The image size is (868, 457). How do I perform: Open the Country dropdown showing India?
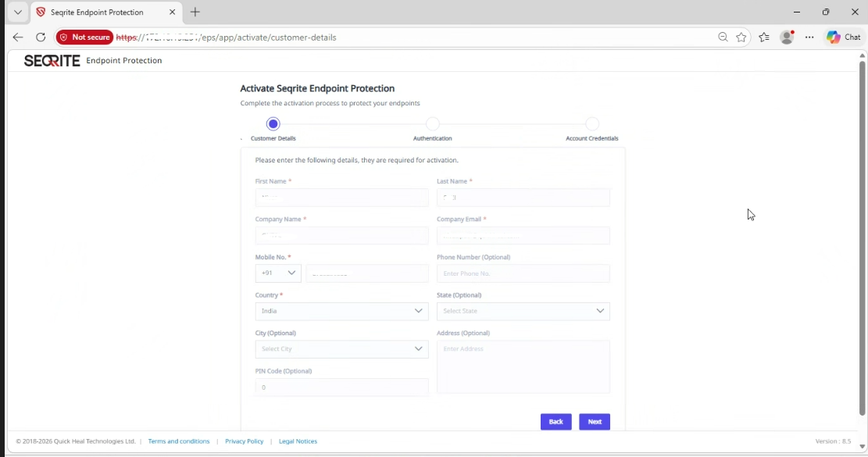click(341, 311)
